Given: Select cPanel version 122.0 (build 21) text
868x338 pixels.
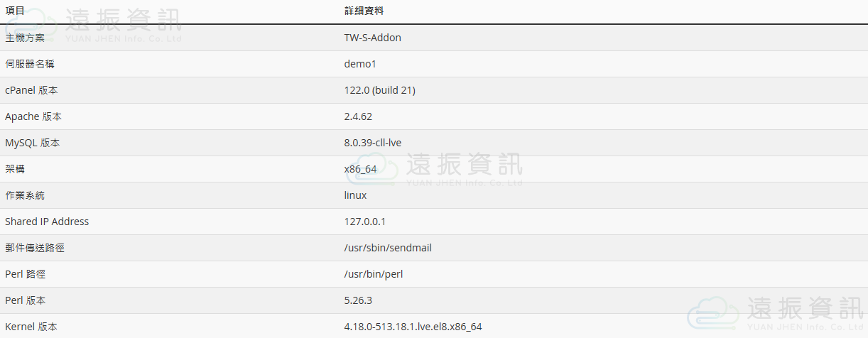Looking at the screenshot, I should point(379,90).
